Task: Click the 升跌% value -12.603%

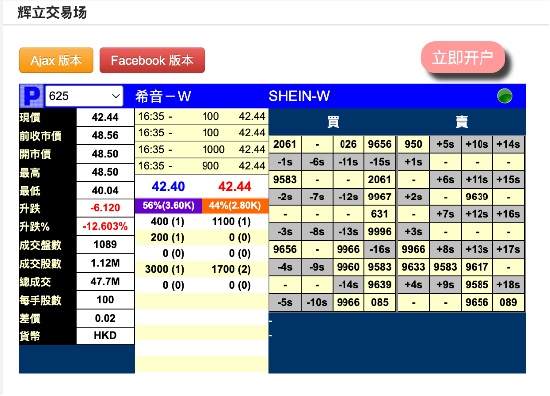Action: pos(105,227)
